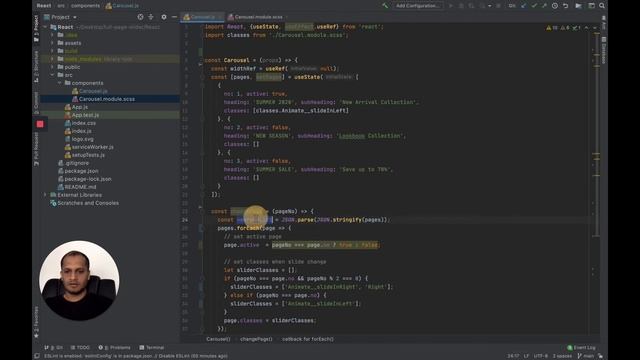This screenshot has height=360, width=640.
Task: Open the Terminal tool window tab
Action: [x=152, y=347]
